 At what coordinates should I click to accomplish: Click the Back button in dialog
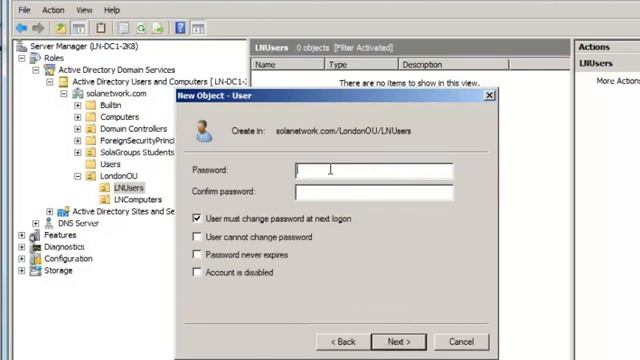343,342
